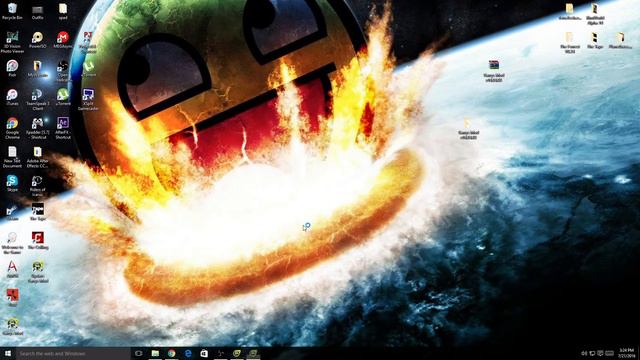
Task: Switch to Chrome on the taskbar
Action: click(x=171, y=353)
